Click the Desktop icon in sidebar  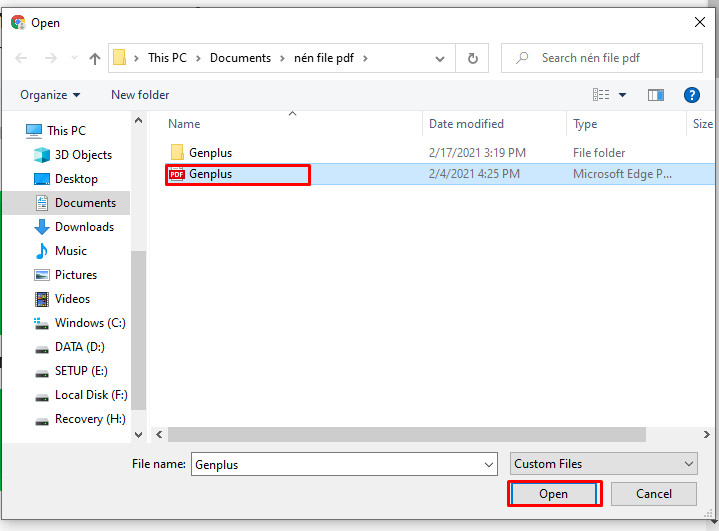pos(42,179)
